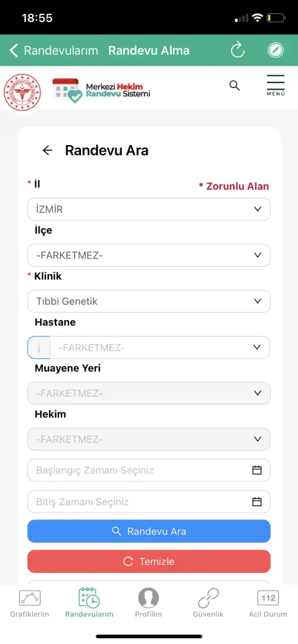
Task: Open Klinik dropdown showing Tıbbi Genetik
Action: point(149,301)
